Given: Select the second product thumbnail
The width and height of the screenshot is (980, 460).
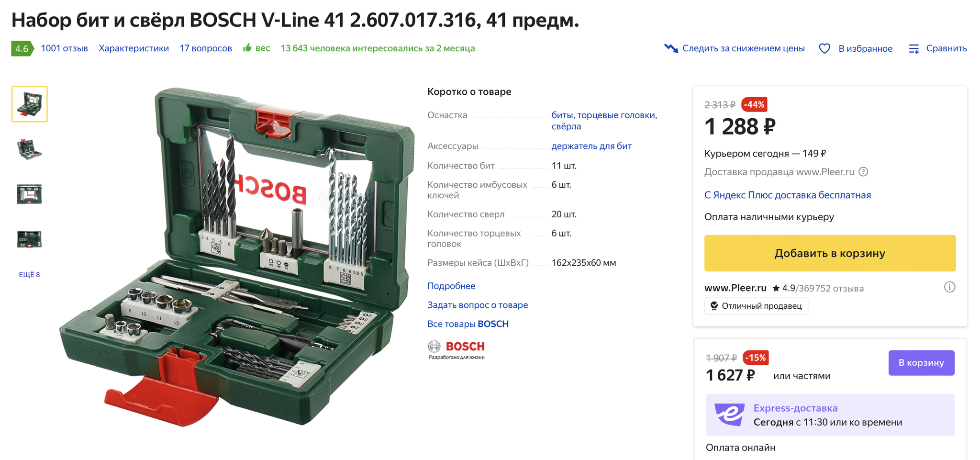Looking at the screenshot, I should pos(30,149).
